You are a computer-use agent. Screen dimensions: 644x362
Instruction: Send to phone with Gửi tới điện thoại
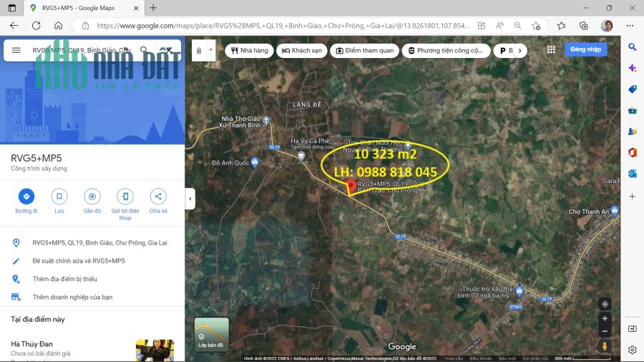(x=125, y=197)
